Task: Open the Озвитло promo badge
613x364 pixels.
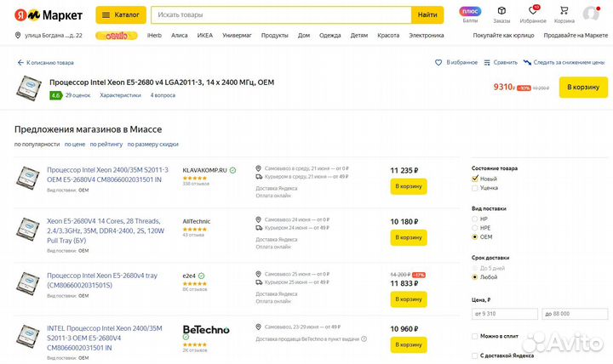Action: pos(117,36)
